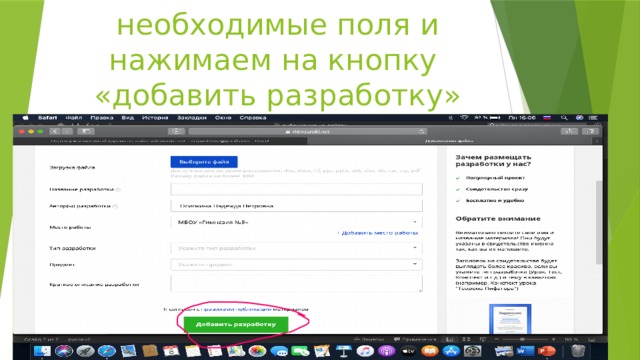
Task: Open Примечания in the PowerPoint status bar
Action: 415,339
